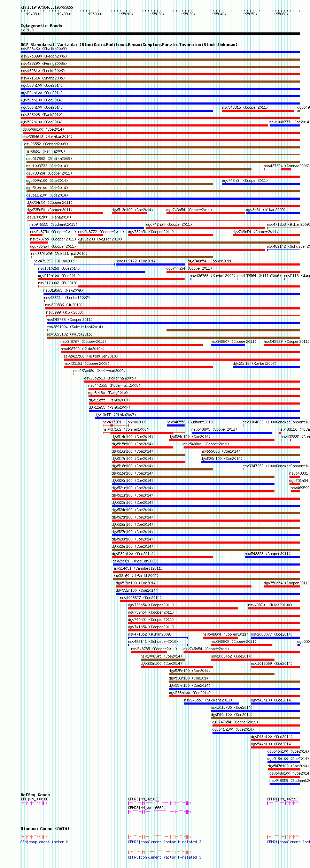Select dgv6e203 (Vogler2010) label
The width and height of the screenshot is (310, 868).
(x=100, y=239)
